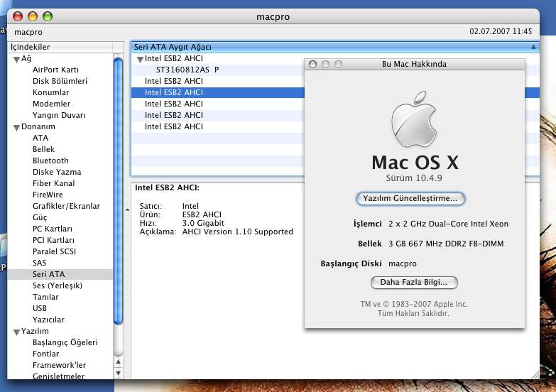Click the 02.07.2007 11:45 timestamp
556x392 pixels.
point(501,31)
